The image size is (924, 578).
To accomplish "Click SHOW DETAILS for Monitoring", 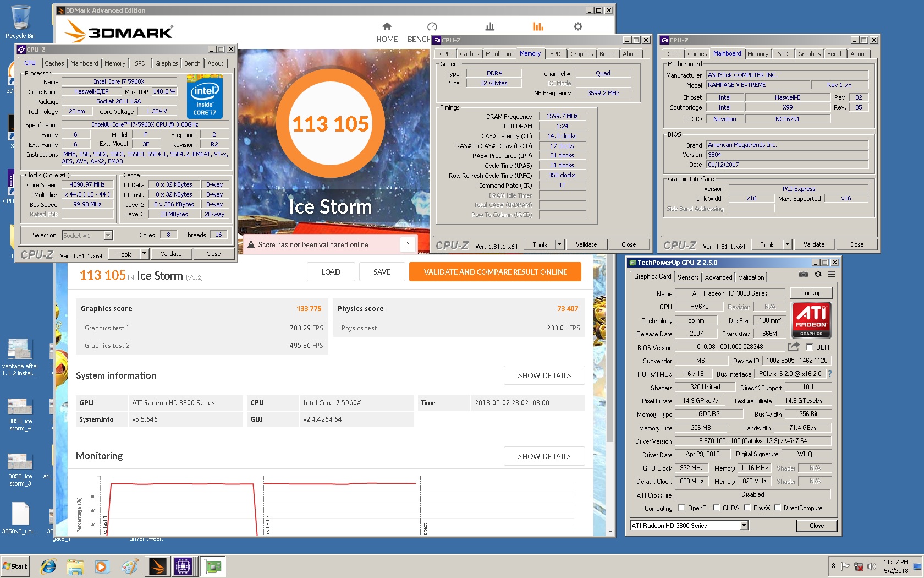I will (544, 456).
